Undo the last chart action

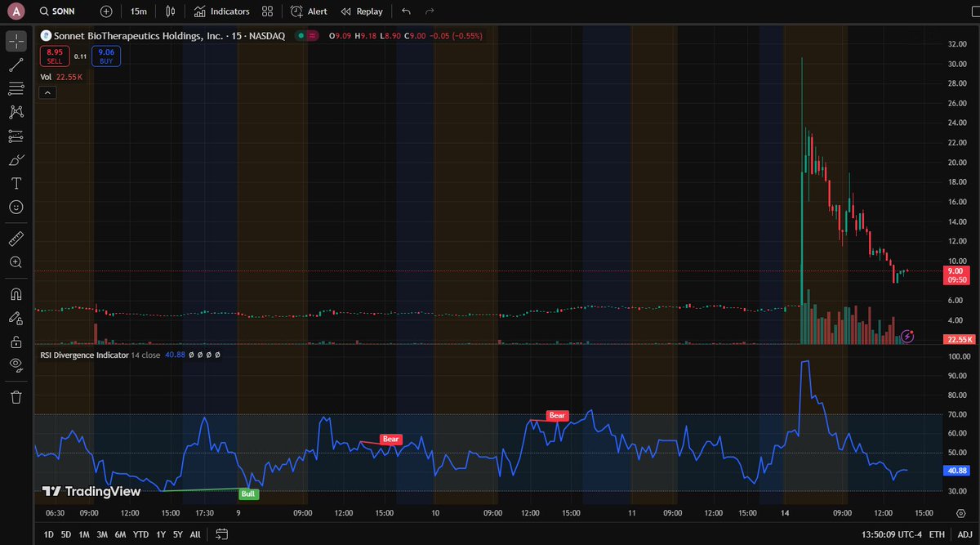407,11
